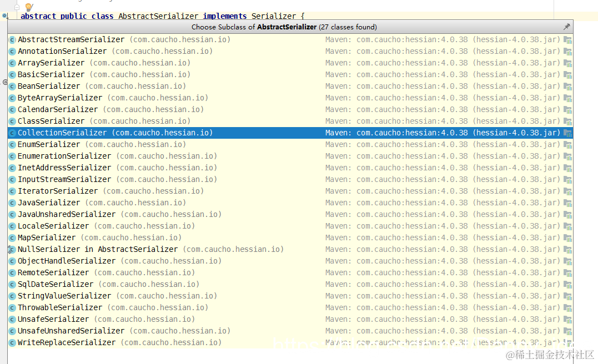
Task: Click library jar icon in LocaleSerializer row
Action: [568, 226]
